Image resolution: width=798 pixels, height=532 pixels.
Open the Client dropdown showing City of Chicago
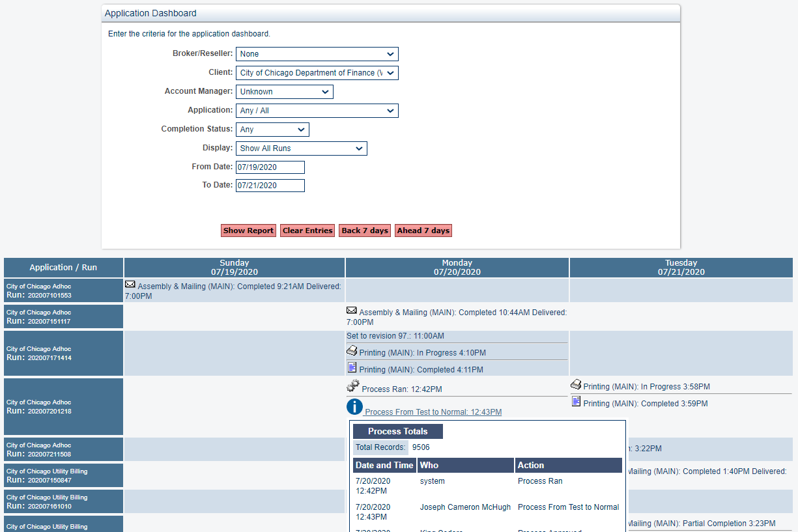(x=317, y=73)
